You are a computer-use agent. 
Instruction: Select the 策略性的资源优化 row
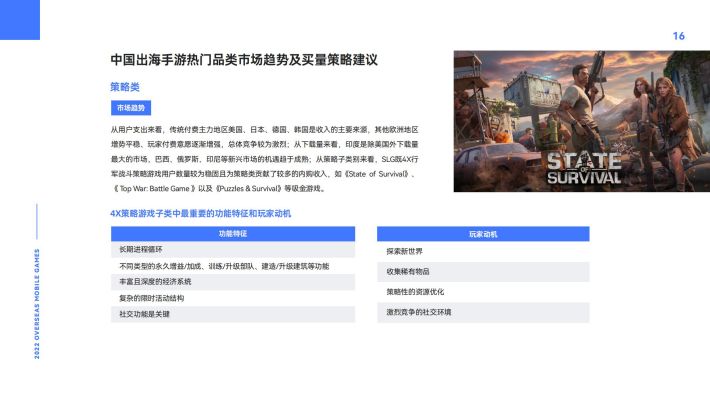click(x=483, y=292)
